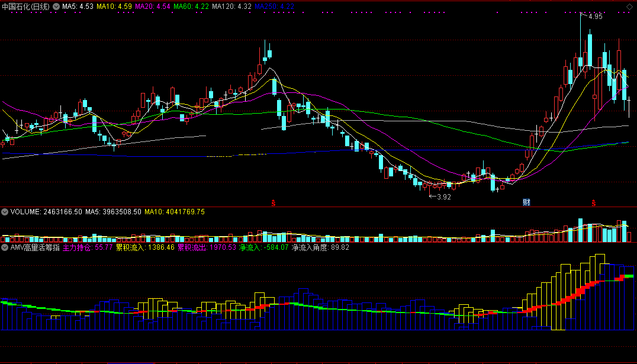Click the red S marker near the right-side peak
Screen dimensions: 637x364
click(594, 203)
